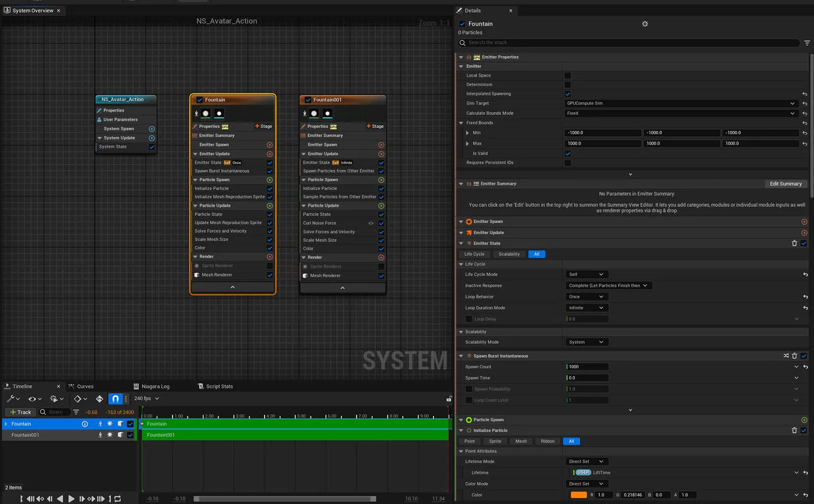814x504 pixels.
Task: Expand Fixed Bounds Min vector
Action: point(468,133)
